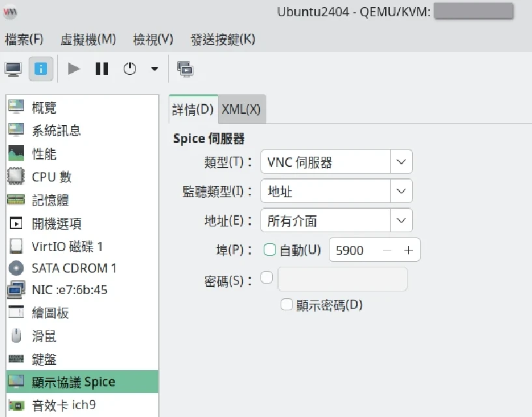The height and width of the screenshot is (417, 532).
Task: Select the NIC :e7:6b:45 network icon
Action: pos(16,290)
